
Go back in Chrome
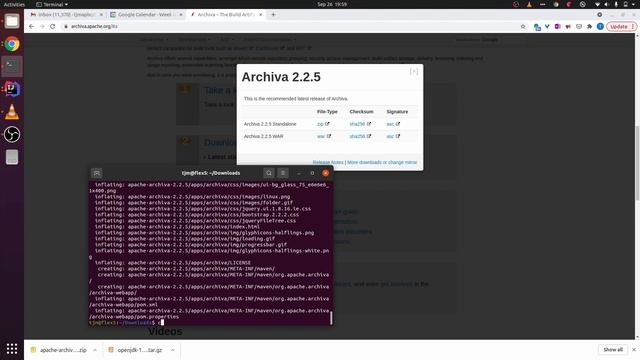(x=31, y=26)
